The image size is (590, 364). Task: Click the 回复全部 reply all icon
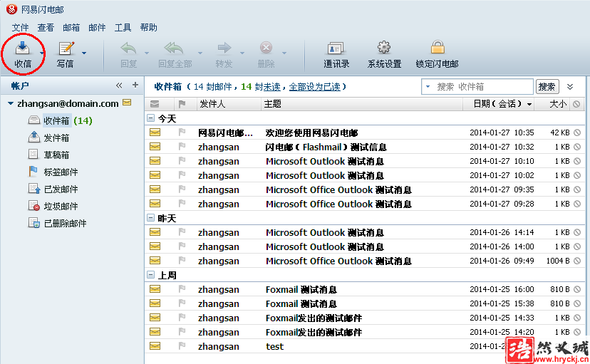point(174,48)
